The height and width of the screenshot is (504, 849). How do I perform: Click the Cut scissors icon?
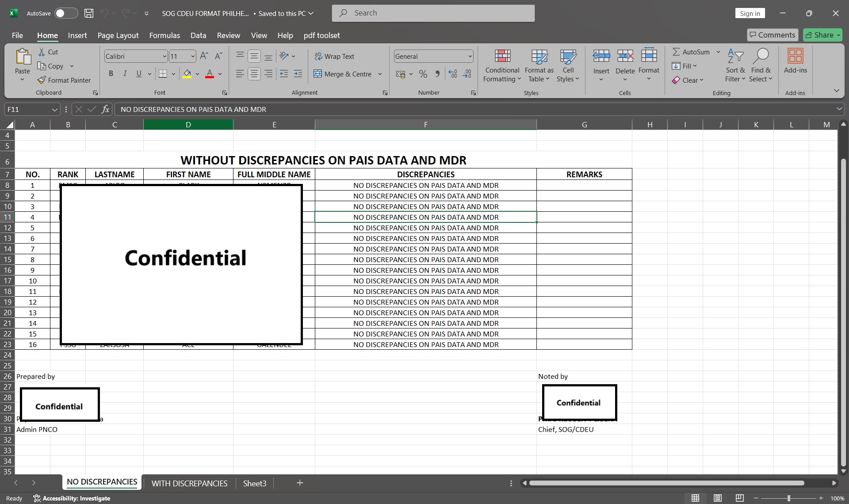click(42, 52)
